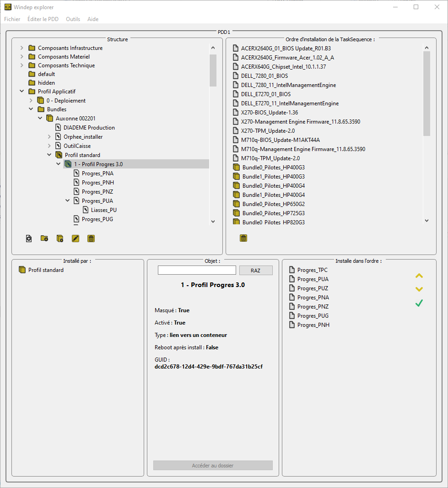
Task: Select Progres_PUG in the Structure tree
Action: [x=97, y=219]
